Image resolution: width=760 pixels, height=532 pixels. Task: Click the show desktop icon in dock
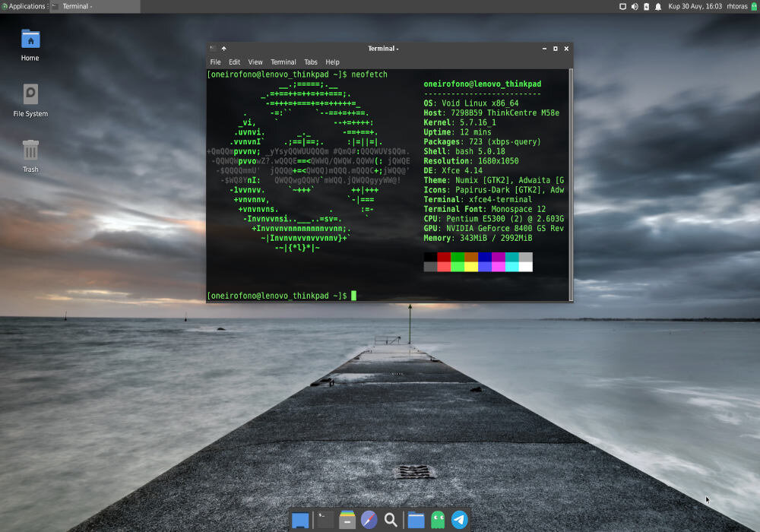(x=300, y=521)
